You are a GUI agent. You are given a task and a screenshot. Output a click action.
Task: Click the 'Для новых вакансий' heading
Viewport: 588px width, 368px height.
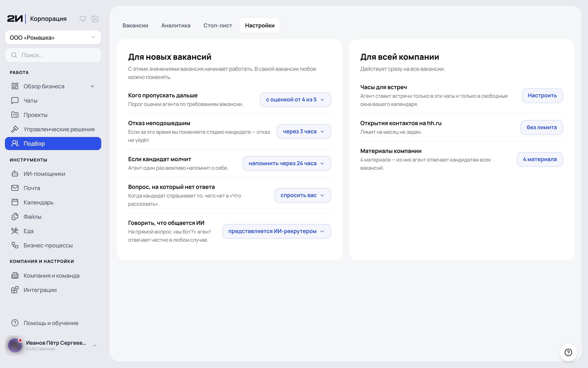(x=170, y=57)
